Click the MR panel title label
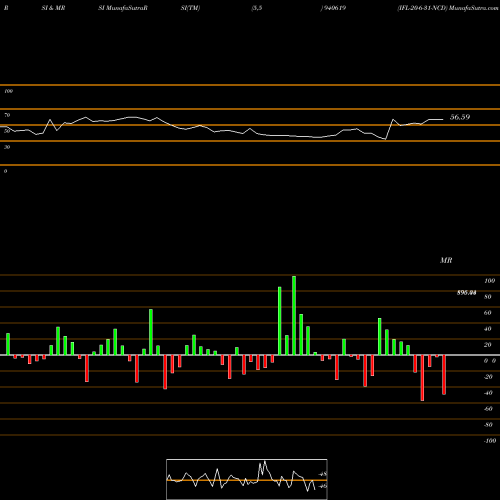Image resolution: width=500 pixels, height=500 pixels. click(x=446, y=260)
